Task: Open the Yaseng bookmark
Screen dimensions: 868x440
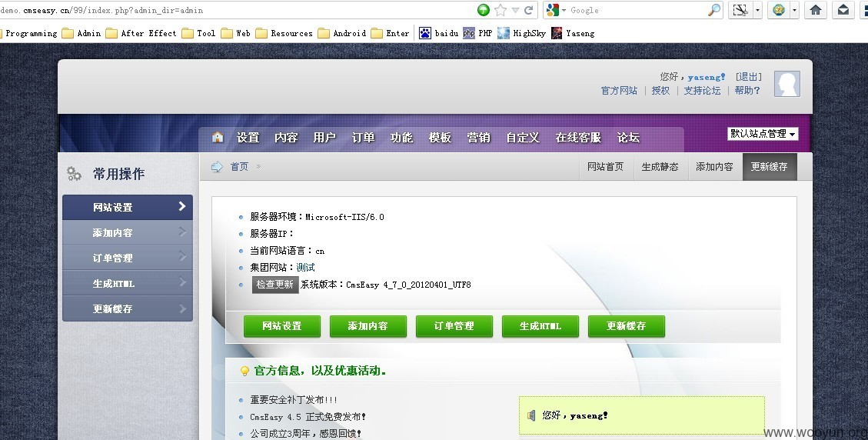Action: click(x=573, y=33)
